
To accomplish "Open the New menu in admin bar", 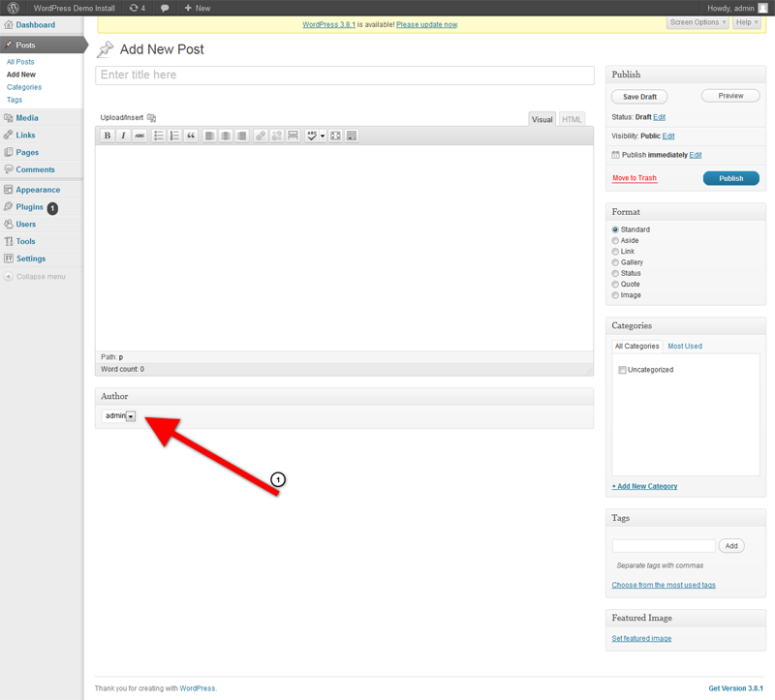I will pyautogui.click(x=198, y=8).
